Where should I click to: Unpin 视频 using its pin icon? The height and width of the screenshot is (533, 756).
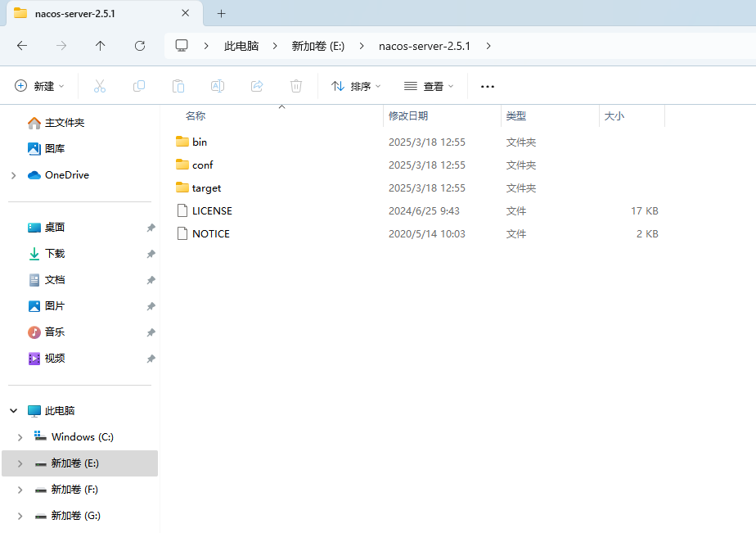[151, 359]
